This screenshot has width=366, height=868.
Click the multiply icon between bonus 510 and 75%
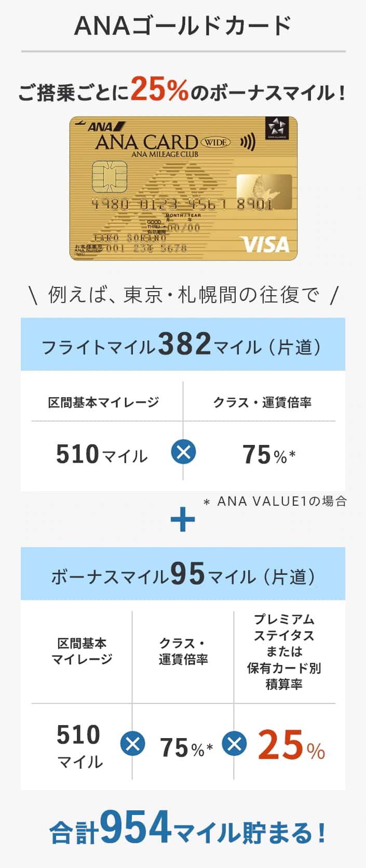click(x=132, y=744)
